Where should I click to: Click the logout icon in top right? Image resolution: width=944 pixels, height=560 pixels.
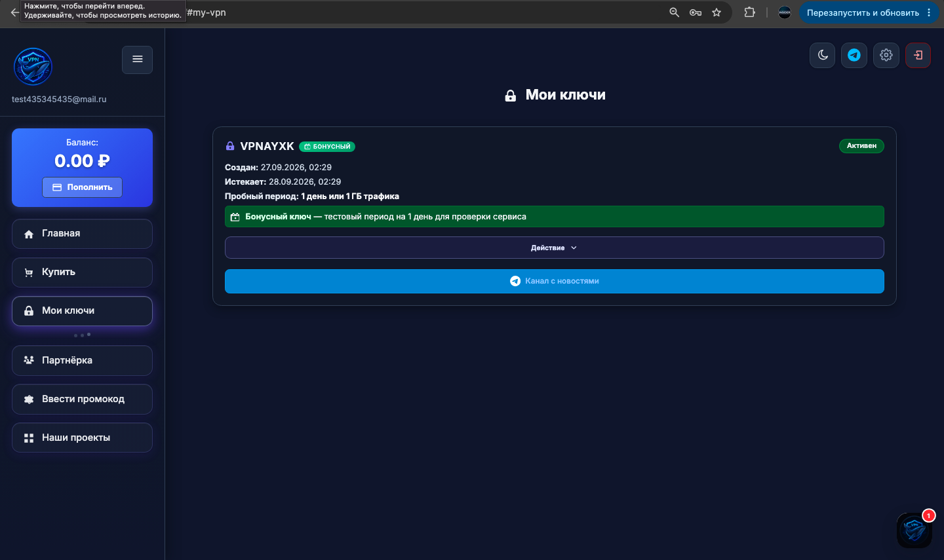pyautogui.click(x=918, y=55)
